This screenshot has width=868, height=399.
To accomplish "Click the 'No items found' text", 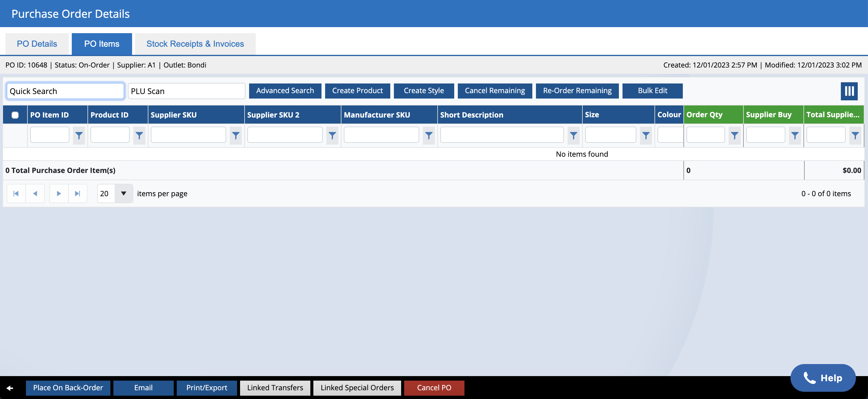I will click(582, 154).
